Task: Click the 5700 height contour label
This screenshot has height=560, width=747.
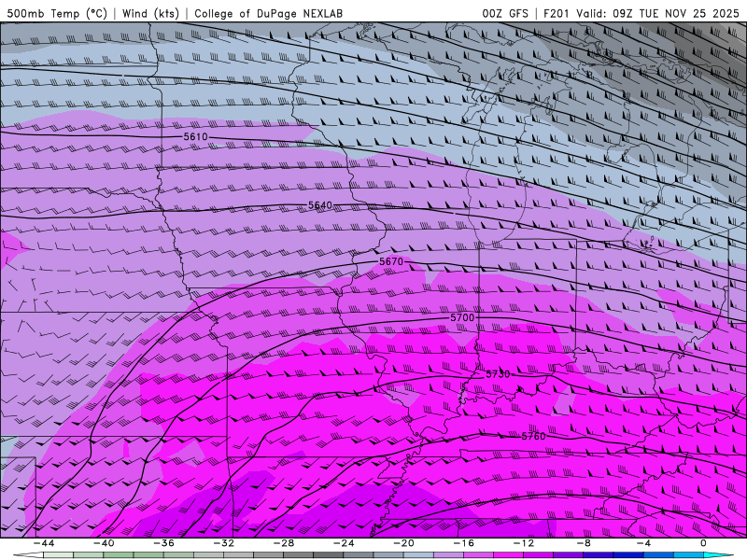Action: click(462, 317)
